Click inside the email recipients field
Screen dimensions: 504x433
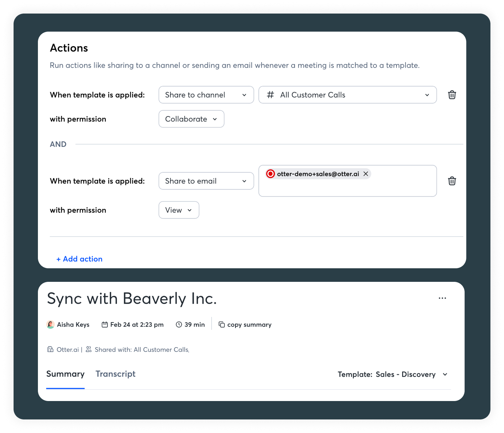tap(347, 188)
